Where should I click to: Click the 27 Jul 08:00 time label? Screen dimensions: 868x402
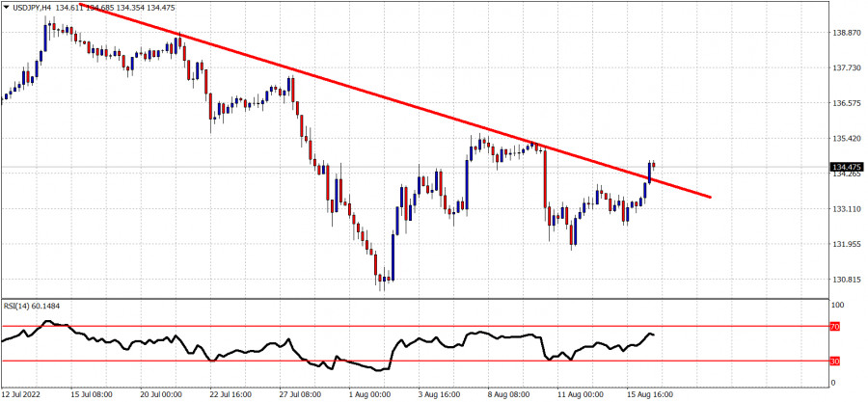click(300, 395)
